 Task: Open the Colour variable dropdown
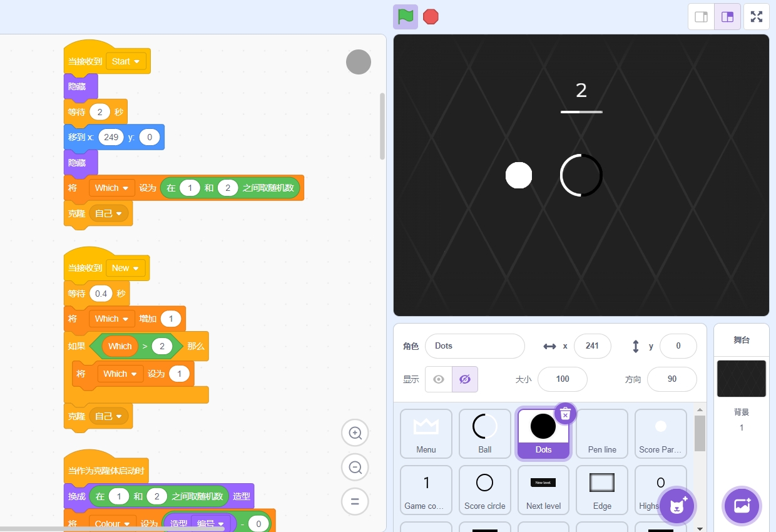point(112,523)
